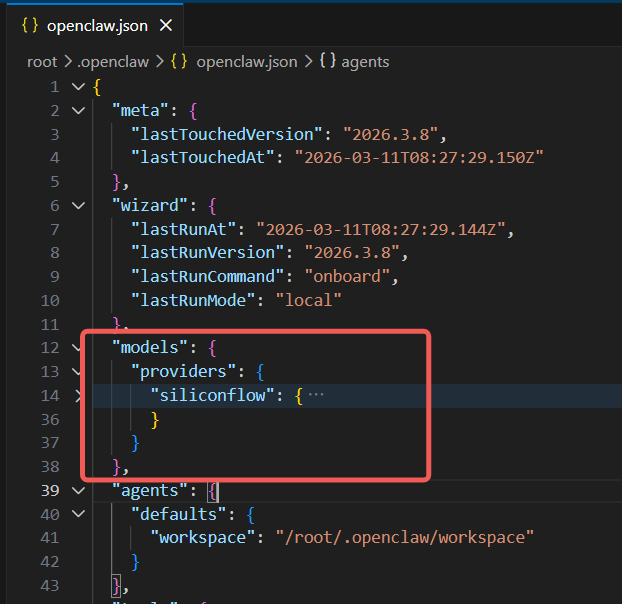Unfold the ellipsis after siliconflow brace

click(x=316, y=395)
